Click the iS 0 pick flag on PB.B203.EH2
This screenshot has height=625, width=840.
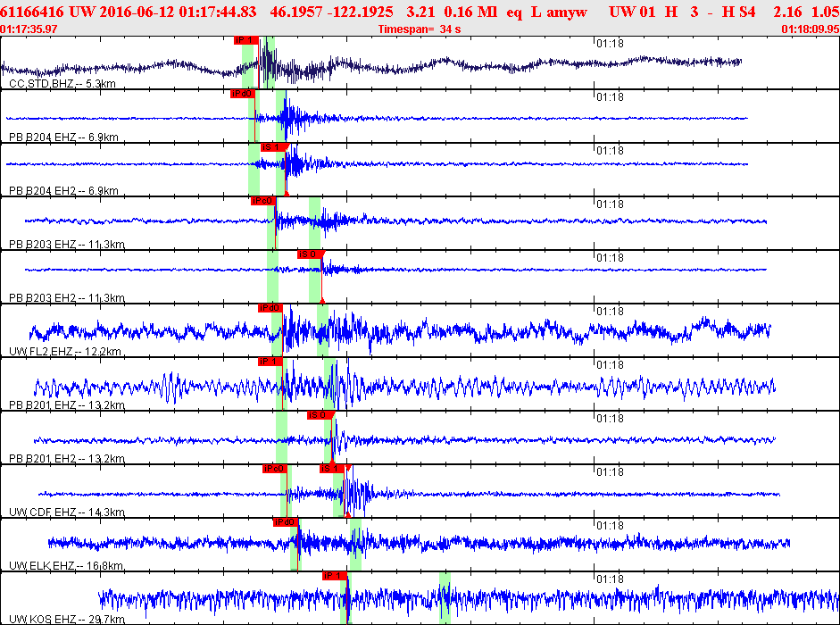pyautogui.click(x=308, y=254)
